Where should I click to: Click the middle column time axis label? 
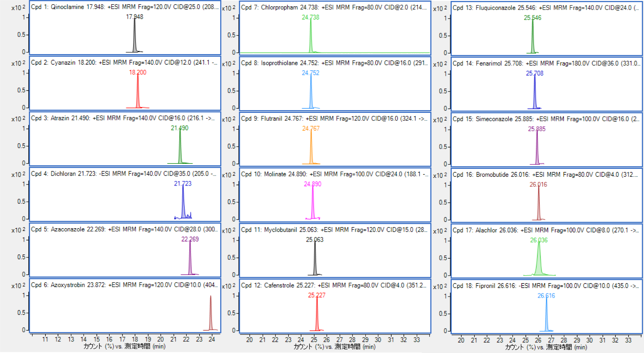click(x=334, y=346)
